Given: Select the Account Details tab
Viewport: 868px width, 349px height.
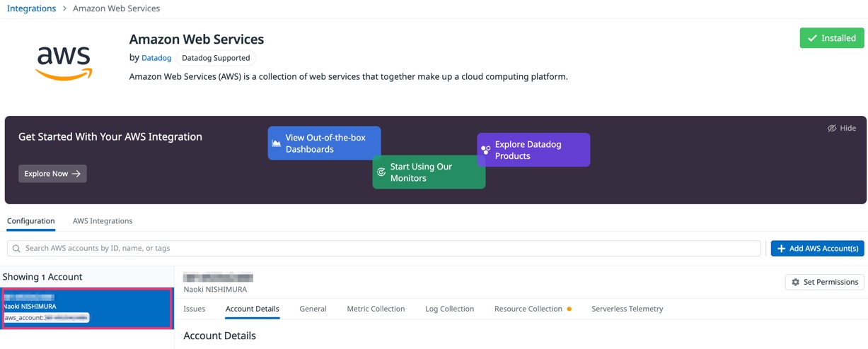Looking at the screenshot, I should [253, 309].
